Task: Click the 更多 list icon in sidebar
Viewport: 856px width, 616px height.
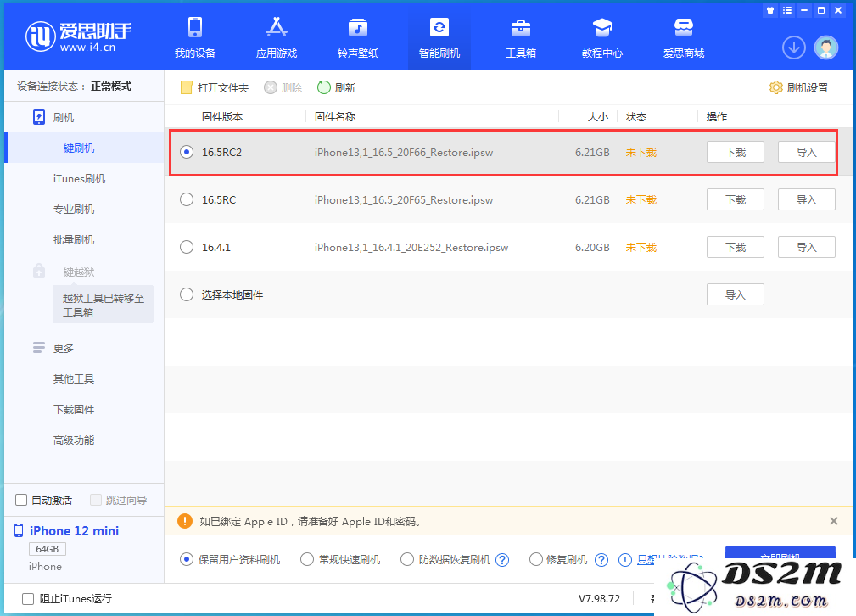Action: 39,348
